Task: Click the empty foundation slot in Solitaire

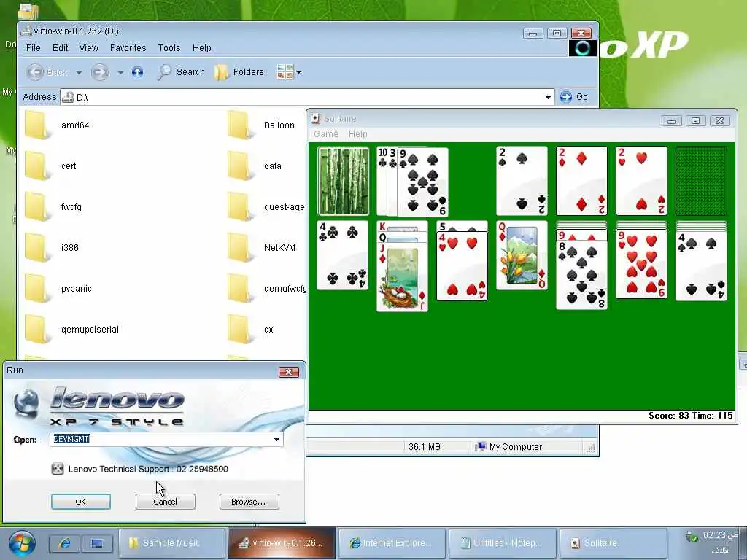Action: pos(701,181)
